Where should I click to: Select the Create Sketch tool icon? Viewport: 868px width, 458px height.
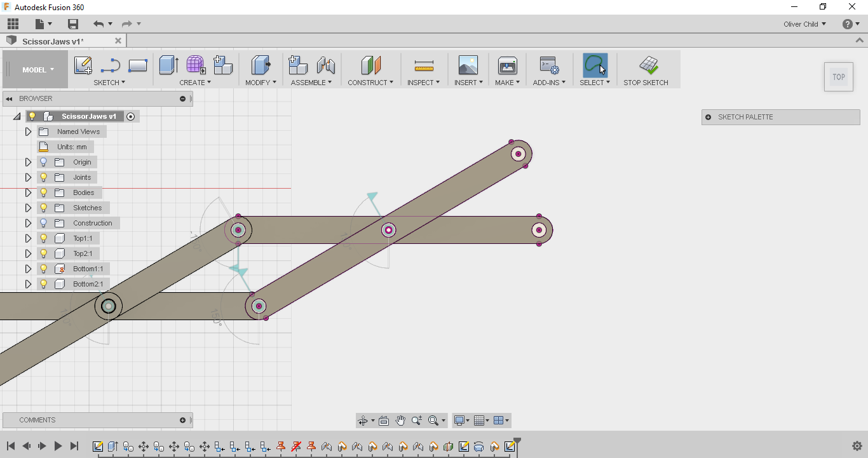click(x=83, y=65)
